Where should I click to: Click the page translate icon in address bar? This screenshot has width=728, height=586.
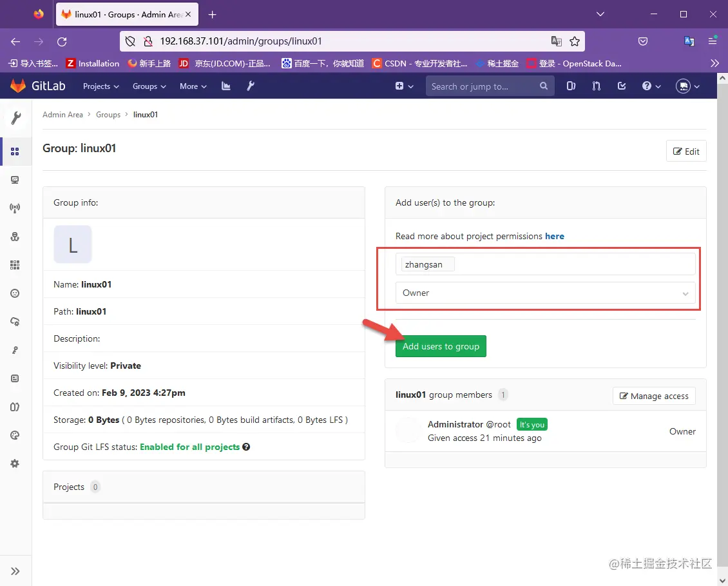tap(556, 41)
